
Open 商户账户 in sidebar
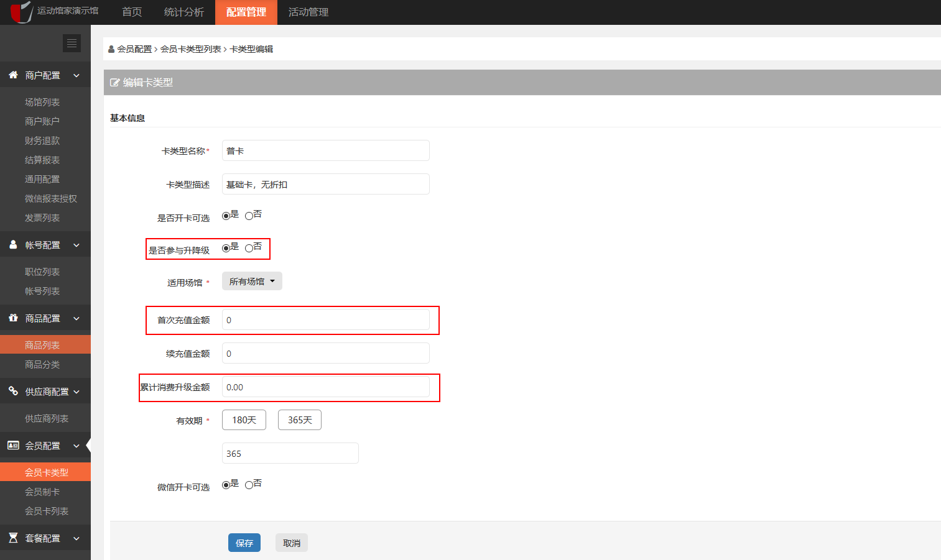click(x=42, y=121)
